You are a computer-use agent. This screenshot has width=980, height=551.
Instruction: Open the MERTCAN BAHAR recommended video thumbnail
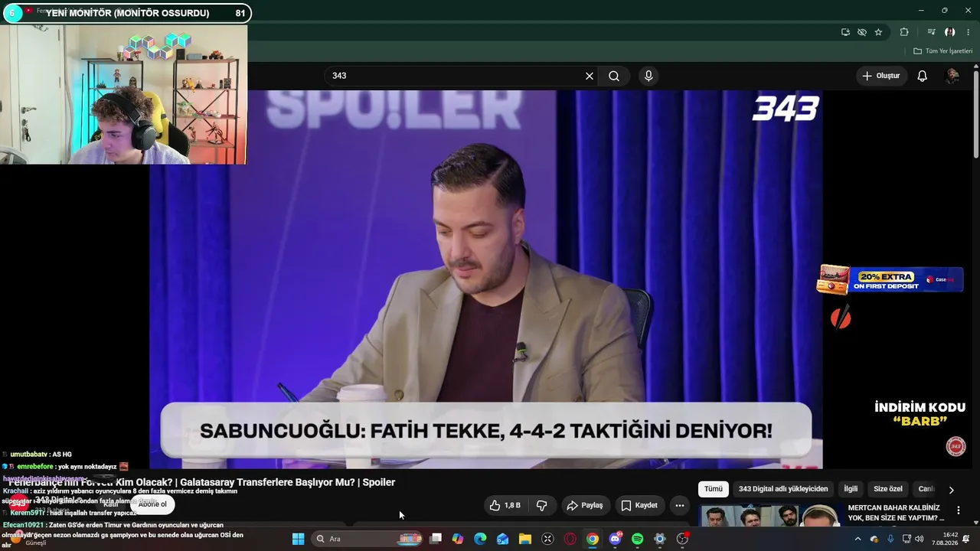click(770, 516)
